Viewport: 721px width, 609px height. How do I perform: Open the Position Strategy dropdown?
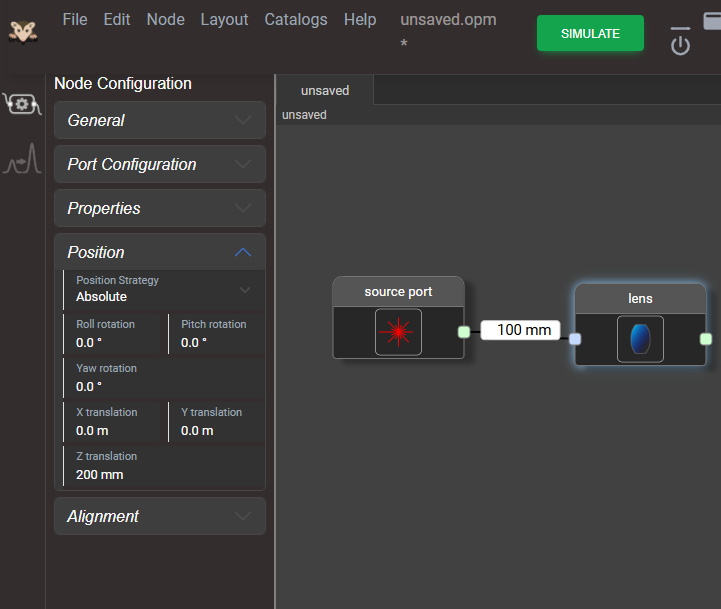click(x=164, y=290)
